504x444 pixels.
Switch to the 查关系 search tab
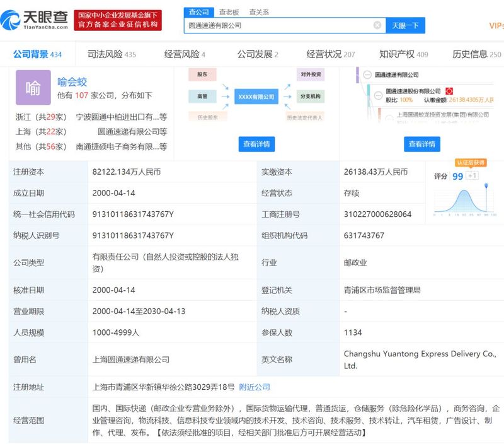pyautogui.click(x=259, y=12)
